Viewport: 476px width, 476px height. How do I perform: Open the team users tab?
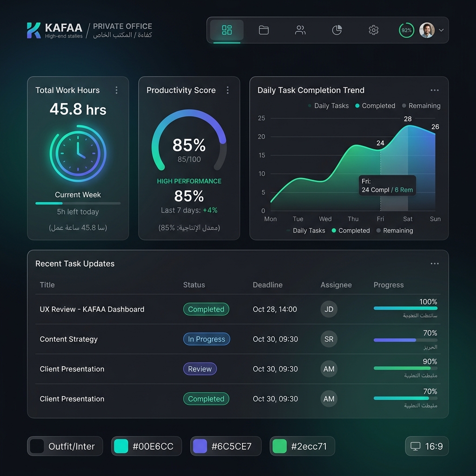[300, 30]
